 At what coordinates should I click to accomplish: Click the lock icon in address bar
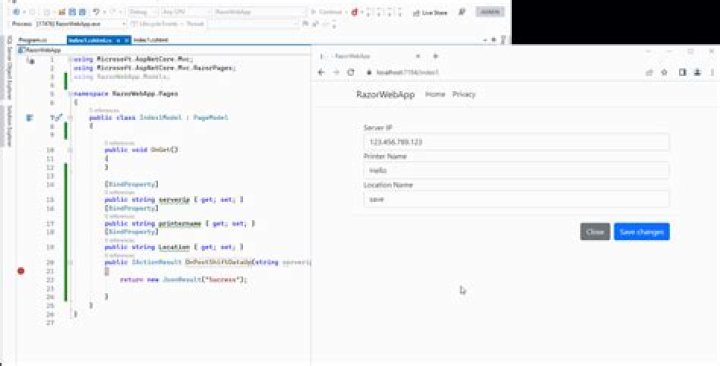pyautogui.click(x=368, y=73)
